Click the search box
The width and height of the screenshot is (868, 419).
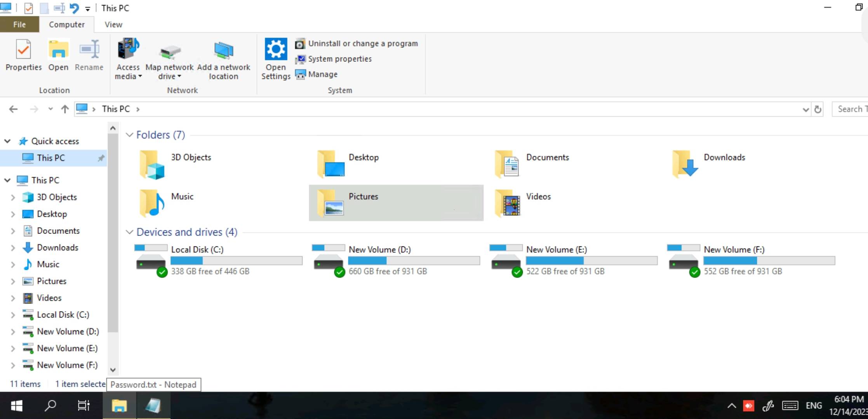[x=851, y=109]
